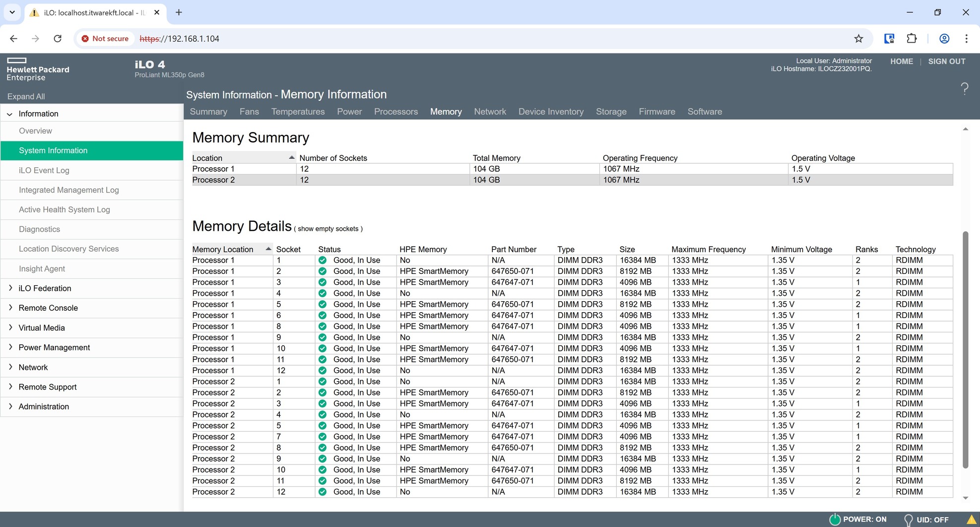
Task: Click the page scrollbar up arrow
Action: click(965, 129)
